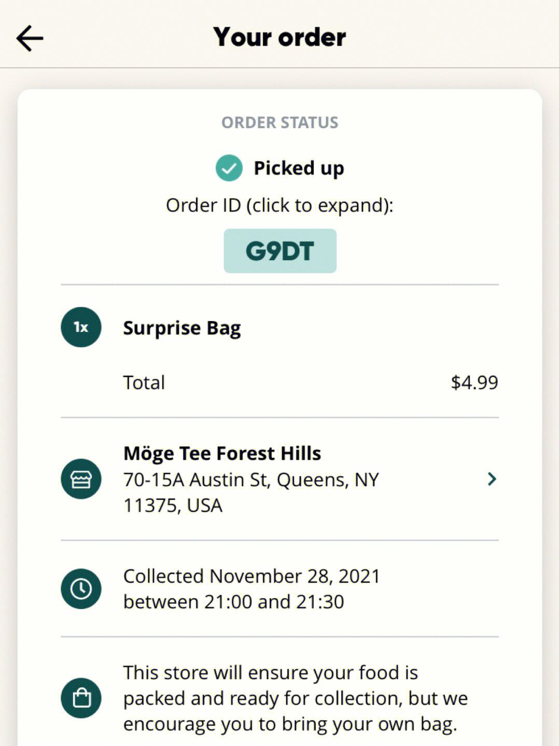This screenshot has width=560, height=746.
Task: Click the Total label
Action: coord(144,383)
